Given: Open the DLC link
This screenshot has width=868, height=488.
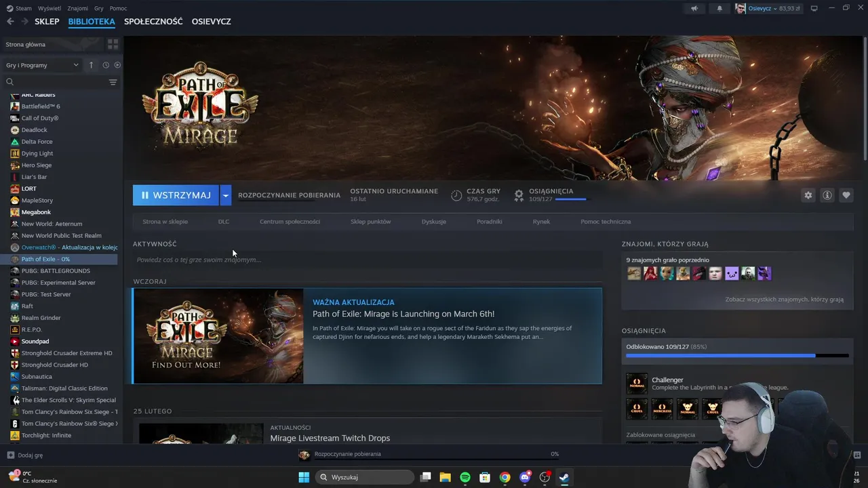Looking at the screenshot, I should click(224, 222).
